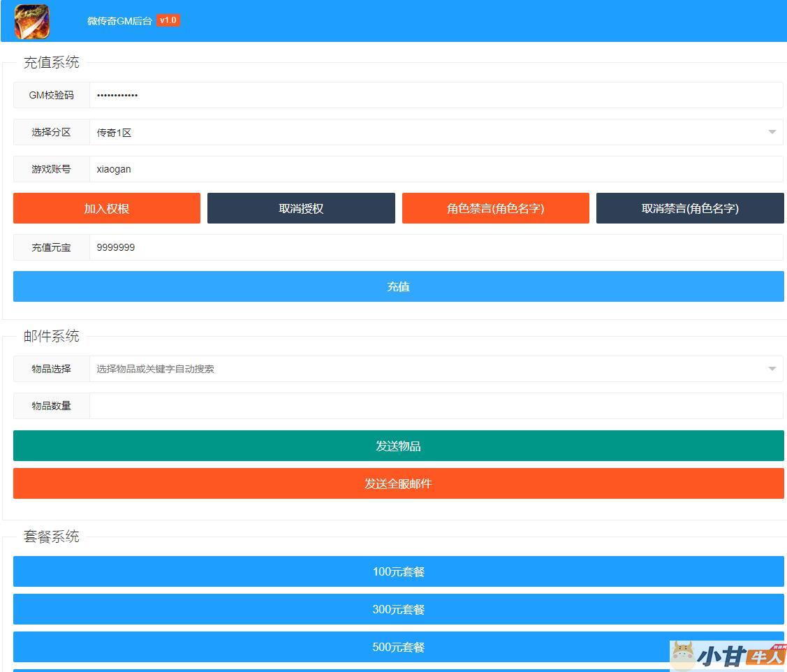
Task: Click the game logo icon in header
Action: click(x=32, y=21)
